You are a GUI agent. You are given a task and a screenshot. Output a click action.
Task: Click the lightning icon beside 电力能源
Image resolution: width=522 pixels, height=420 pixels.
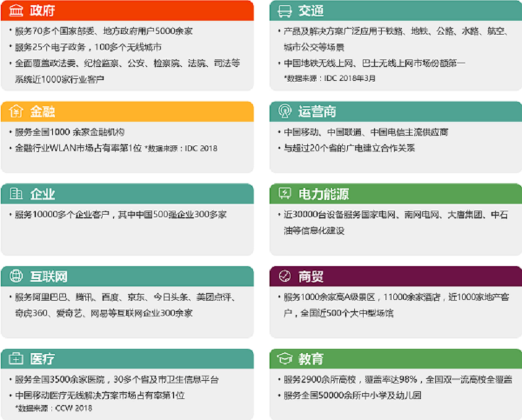click(284, 194)
